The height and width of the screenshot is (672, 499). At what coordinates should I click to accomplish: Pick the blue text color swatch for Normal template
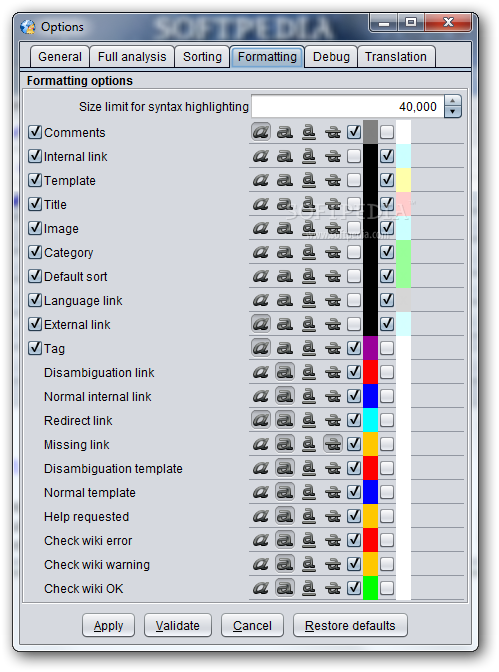point(370,492)
